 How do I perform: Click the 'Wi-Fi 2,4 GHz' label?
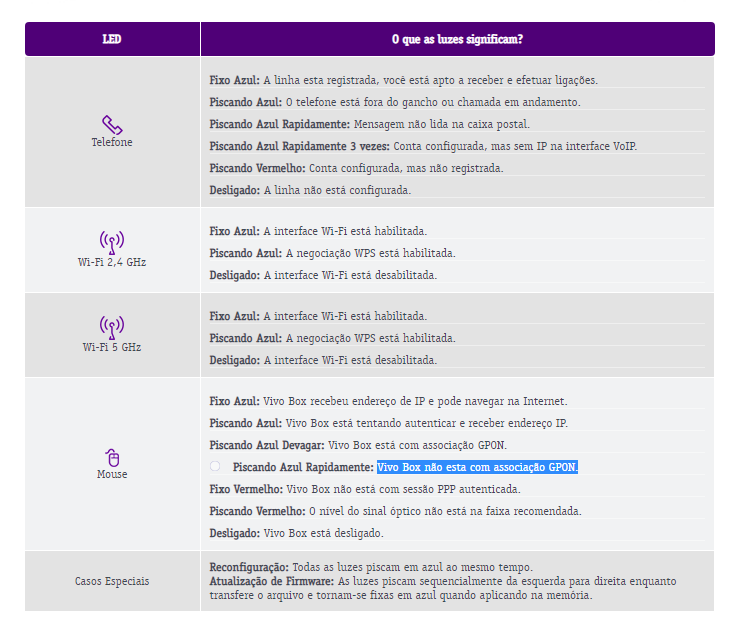[x=112, y=262]
